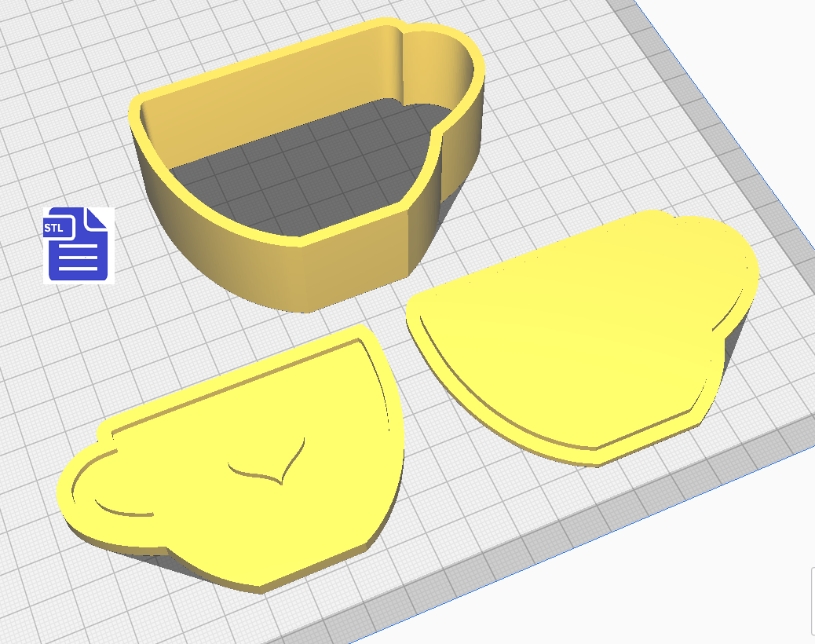815x644 pixels.
Task: Click the STL text label badge
Action: (x=54, y=229)
